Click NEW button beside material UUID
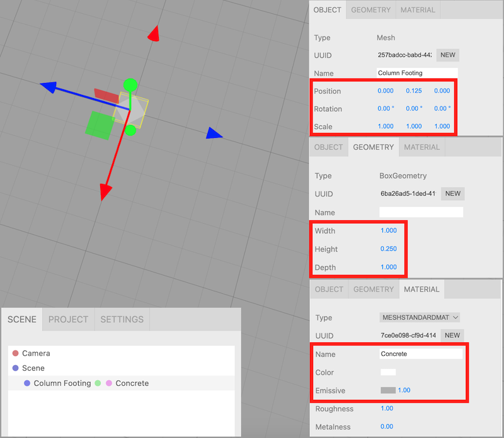 (x=452, y=335)
